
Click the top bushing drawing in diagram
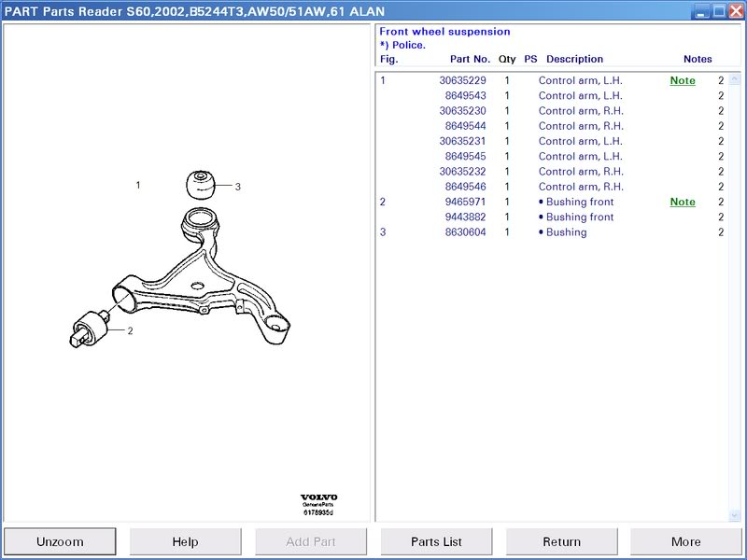201,185
